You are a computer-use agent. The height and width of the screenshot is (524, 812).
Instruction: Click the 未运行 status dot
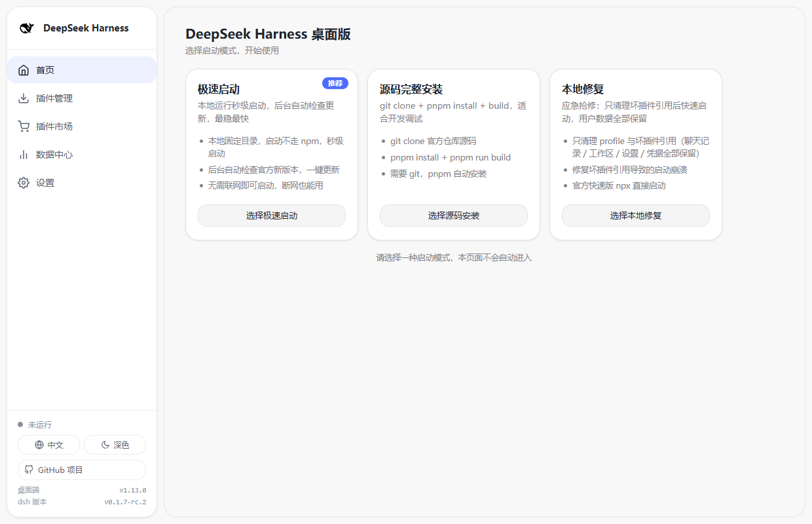click(20, 424)
